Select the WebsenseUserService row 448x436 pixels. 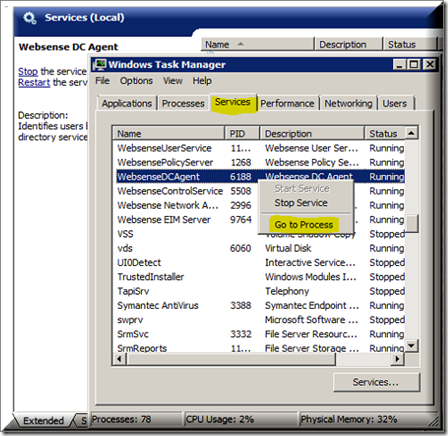[260, 148]
